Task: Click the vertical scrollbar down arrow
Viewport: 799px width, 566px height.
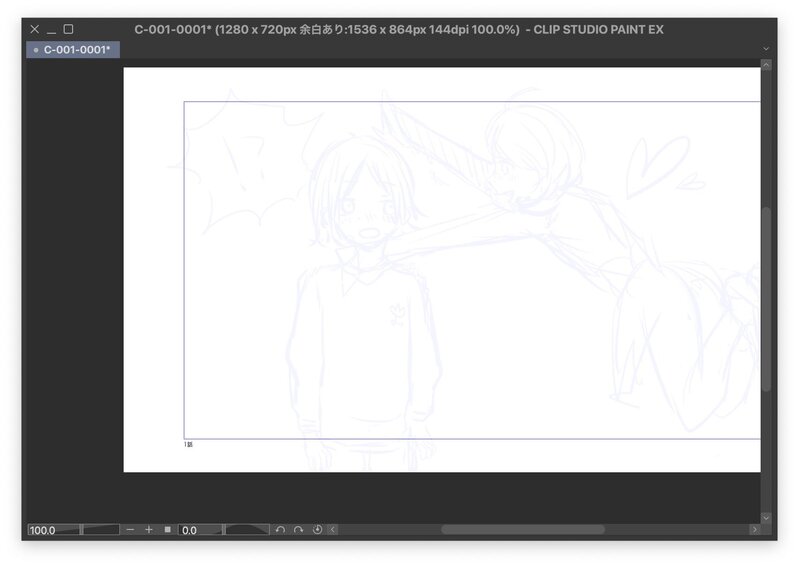Action: click(x=766, y=518)
